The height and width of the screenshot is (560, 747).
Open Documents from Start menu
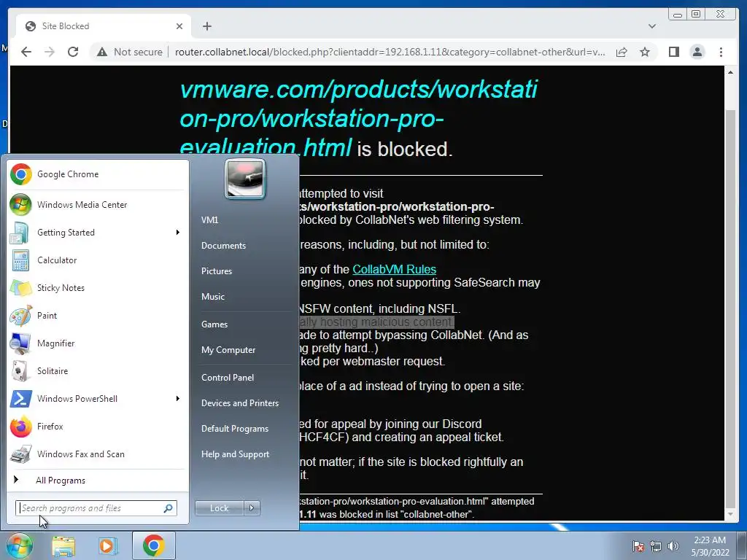(x=223, y=246)
